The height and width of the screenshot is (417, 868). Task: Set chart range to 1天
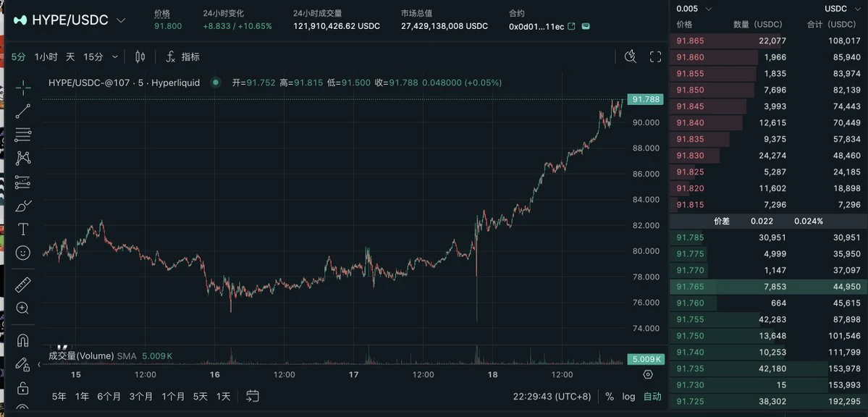pos(223,397)
